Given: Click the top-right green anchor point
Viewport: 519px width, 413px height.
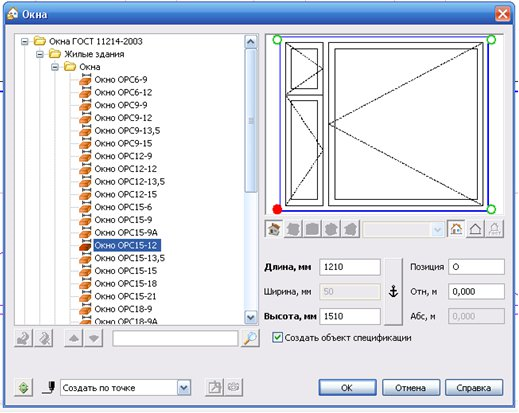Looking at the screenshot, I should (x=491, y=40).
